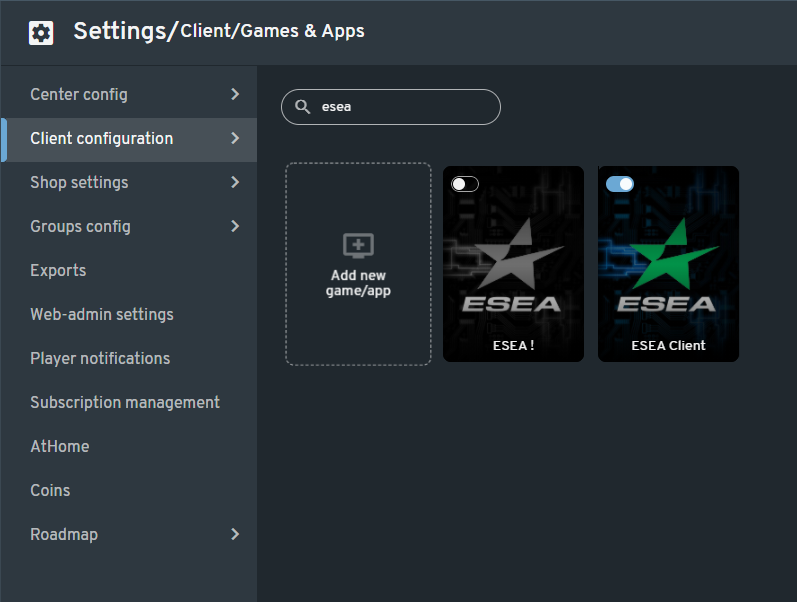The width and height of the screenshot is (797, 602).
Task: Click Settings in the breadcrumb header
Action: tap(120, 32)
